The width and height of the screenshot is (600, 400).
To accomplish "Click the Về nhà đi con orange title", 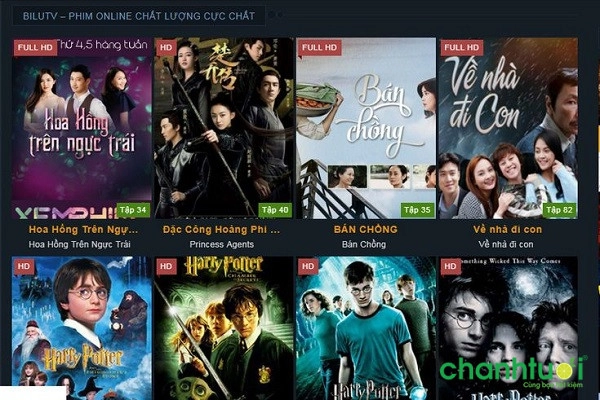I will (507, 230).
